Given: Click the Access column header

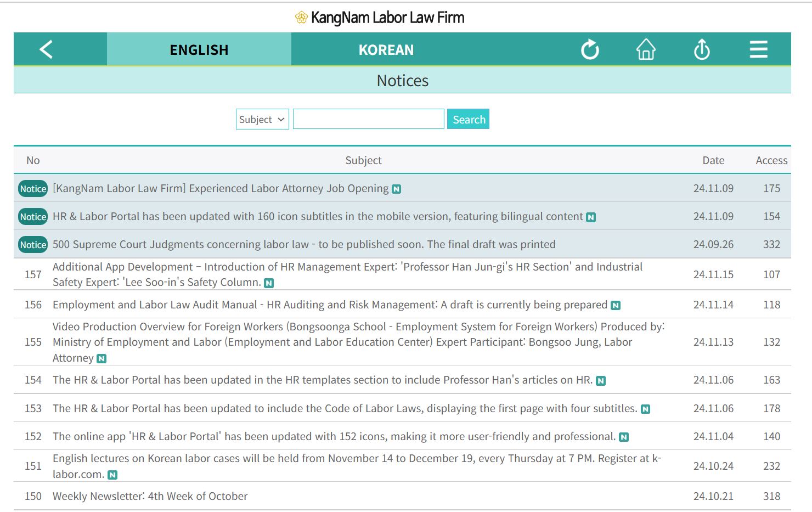Looking at the screenshot, I should [771, 160].
